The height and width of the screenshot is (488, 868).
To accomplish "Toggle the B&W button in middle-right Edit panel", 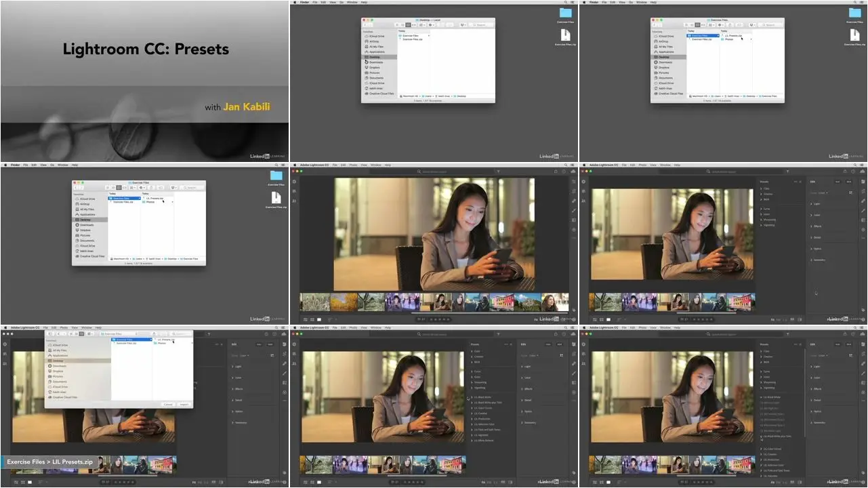I will click(x=849, y=182).
